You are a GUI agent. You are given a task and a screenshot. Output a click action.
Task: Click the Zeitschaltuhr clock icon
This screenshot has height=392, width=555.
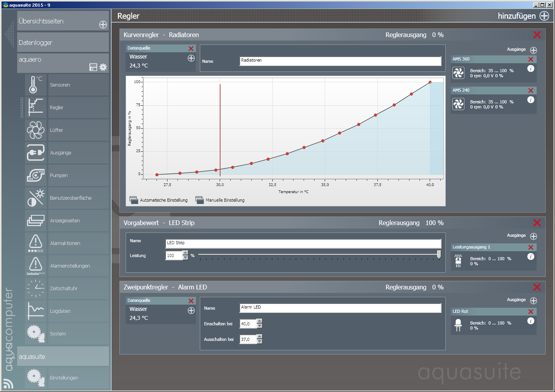pos(36,288)
